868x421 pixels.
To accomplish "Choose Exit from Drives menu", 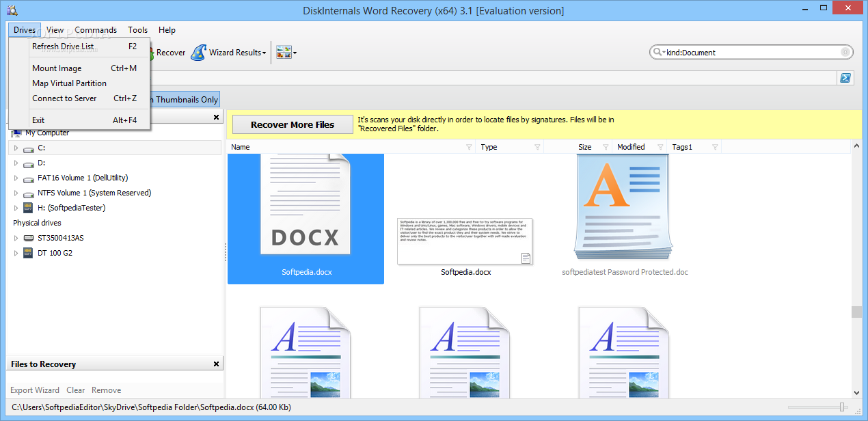I will click(x=80, y=120).
